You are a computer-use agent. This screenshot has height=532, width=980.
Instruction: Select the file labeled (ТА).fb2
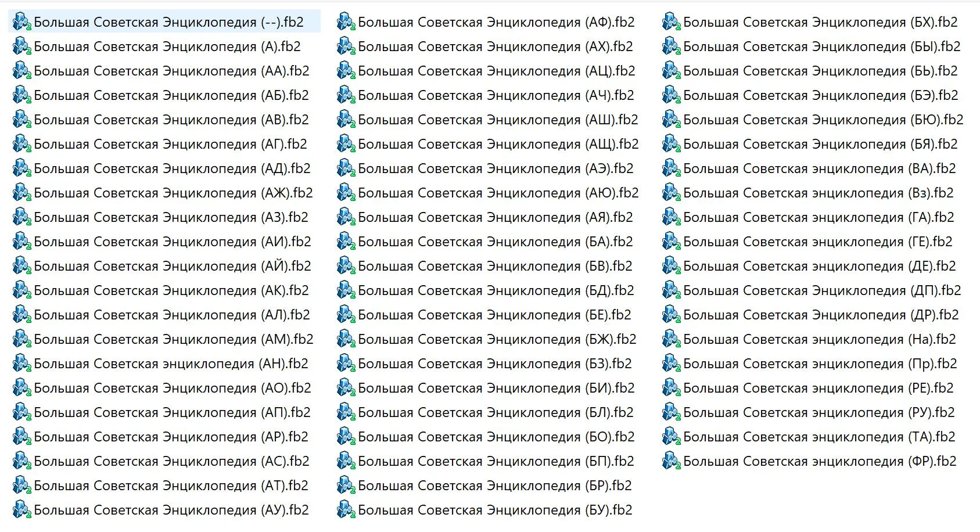point(819,437)
